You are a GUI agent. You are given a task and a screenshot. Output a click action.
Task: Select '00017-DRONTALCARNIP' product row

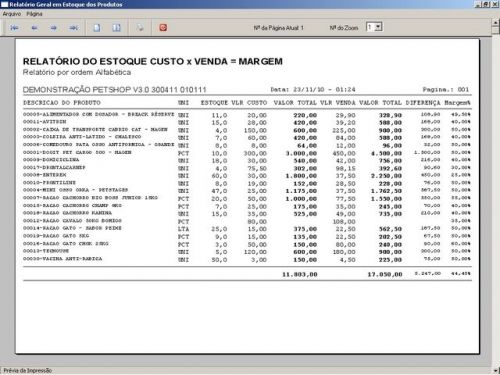pyautogui.click(x=247, y=168)
